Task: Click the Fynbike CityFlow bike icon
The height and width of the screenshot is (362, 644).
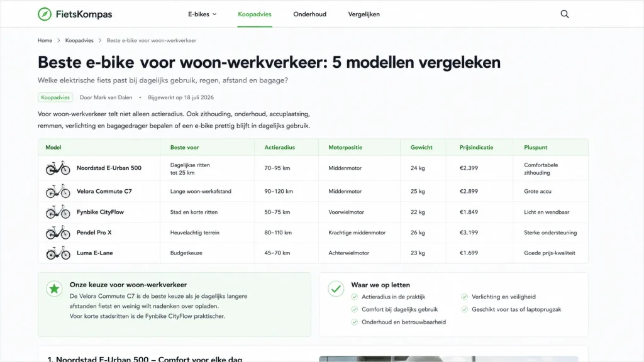Action: pyautogui.click(x=58, y=212)
